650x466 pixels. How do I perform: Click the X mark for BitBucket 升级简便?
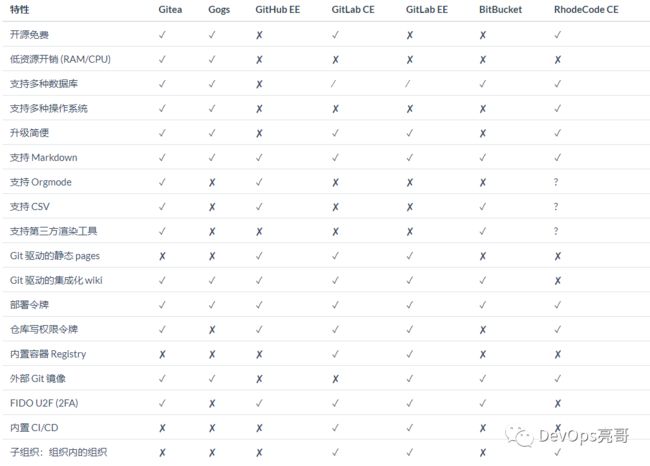(483, 133)
